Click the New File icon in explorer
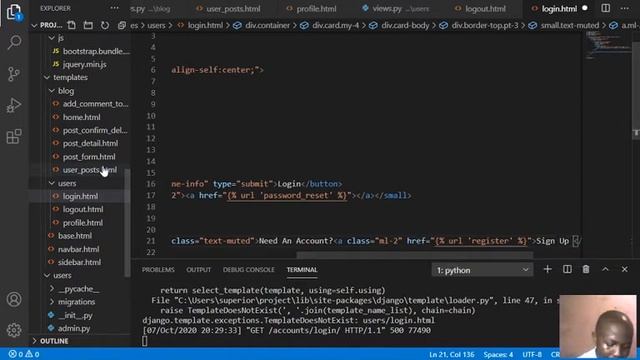Screen dimensions: 640x360 [x=71, y=25]
